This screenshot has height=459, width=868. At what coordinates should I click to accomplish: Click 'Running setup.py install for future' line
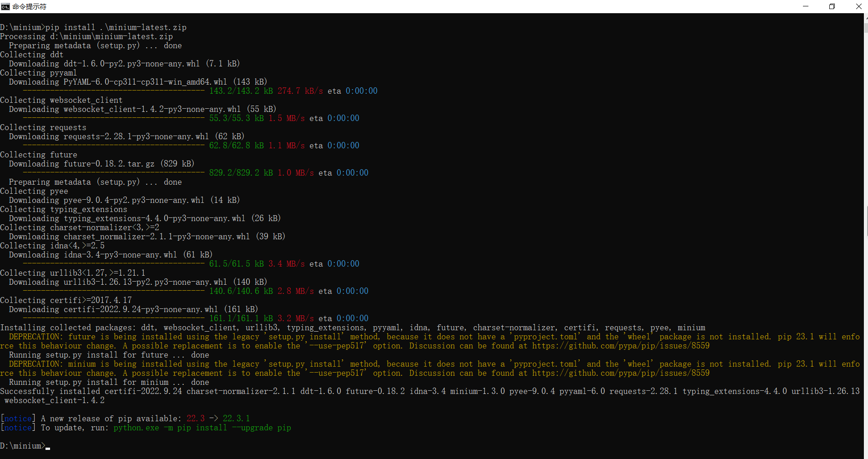(x=109, y=355)
